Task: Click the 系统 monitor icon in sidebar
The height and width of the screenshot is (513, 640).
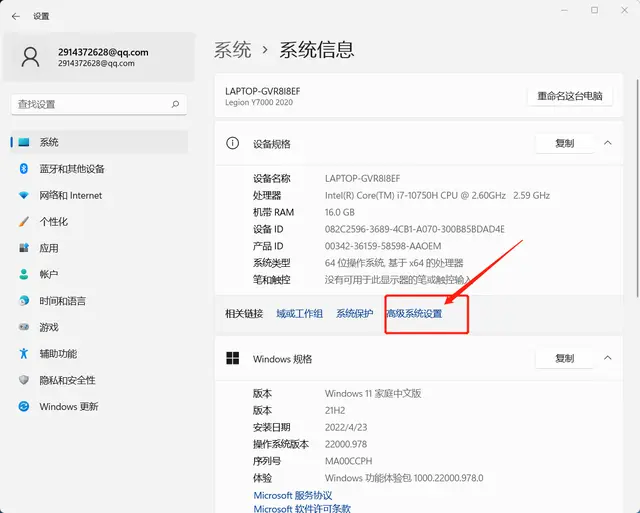Action: click(24, 142)
